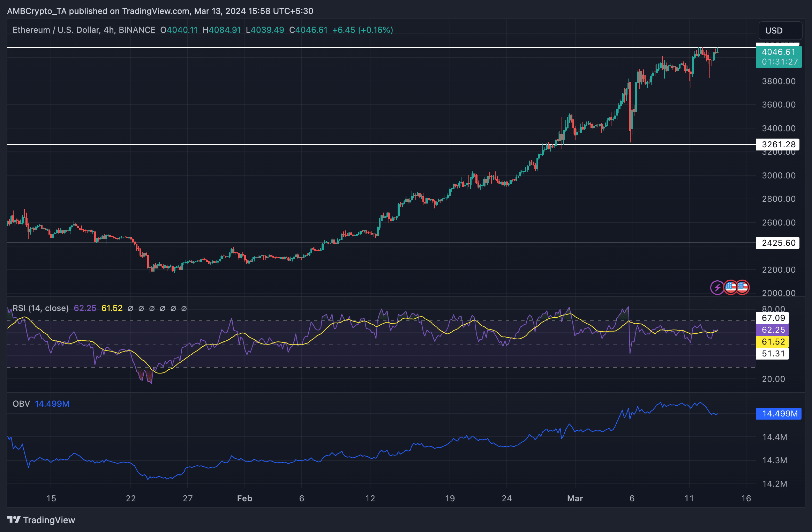Image resolution: width=812 pixels, height=532 pixels.
Task: Click the yellow 61.52 RSI average label
Action: pos(772,342)
